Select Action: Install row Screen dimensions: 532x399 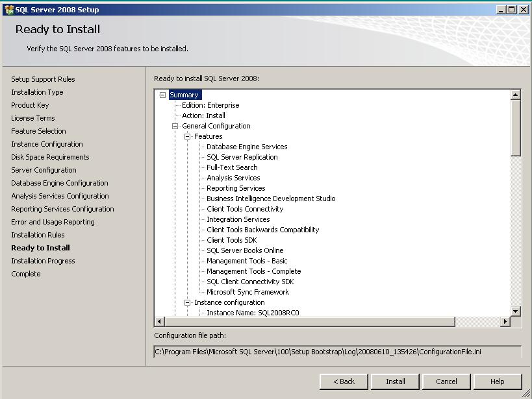pos(203,115)
